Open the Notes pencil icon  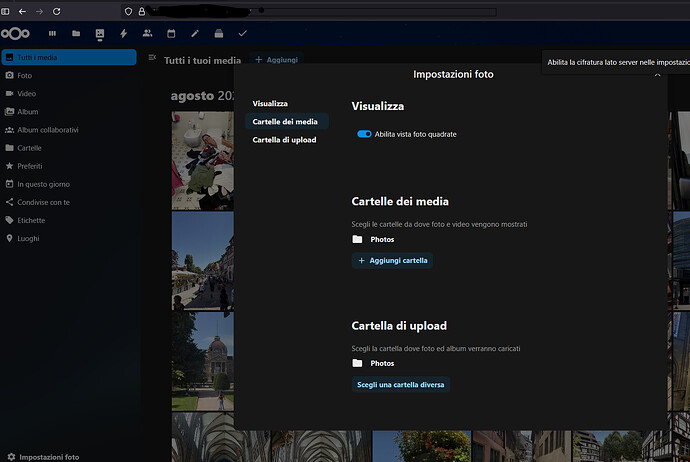[195, 34]
